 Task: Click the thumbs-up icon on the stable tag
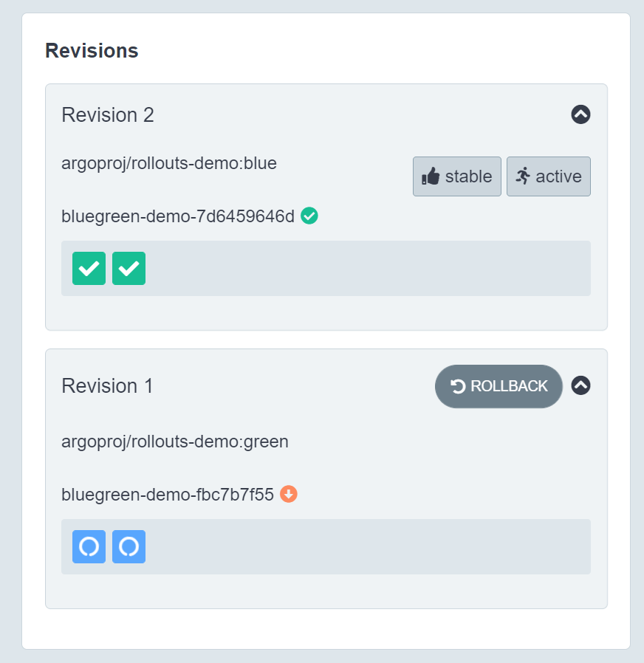[431, 176]
